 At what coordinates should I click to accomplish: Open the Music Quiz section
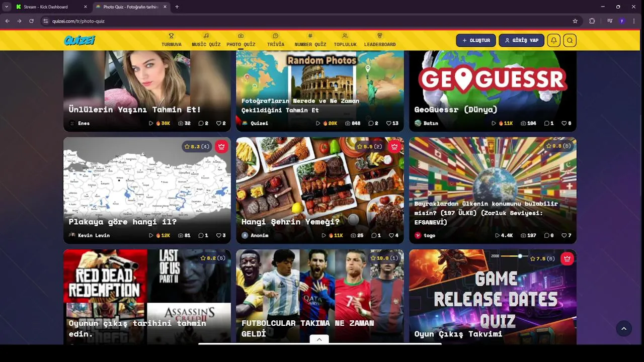(206, 40)
